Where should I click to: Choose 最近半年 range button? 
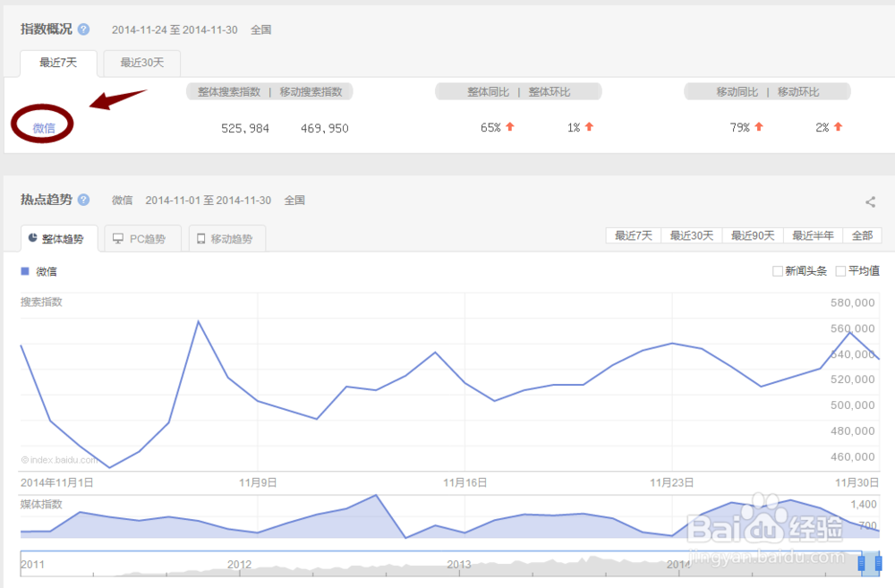[x=813, y=235]
